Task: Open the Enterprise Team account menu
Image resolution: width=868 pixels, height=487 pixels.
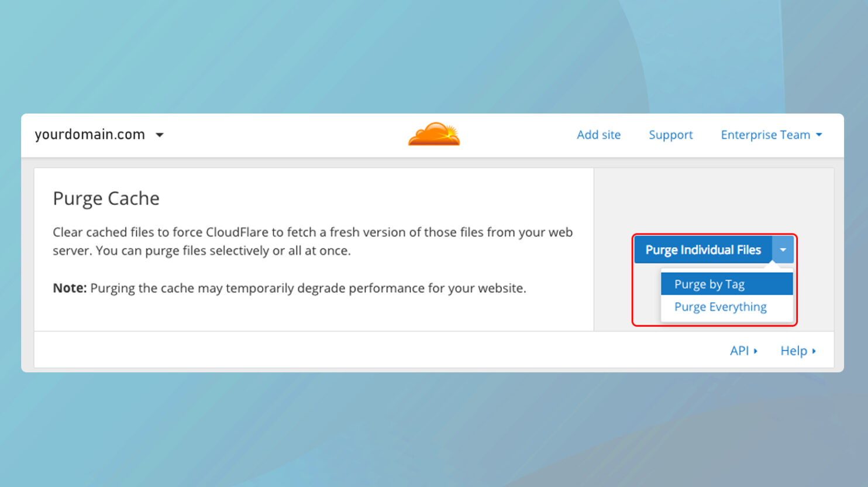Action: click(765, 135)
